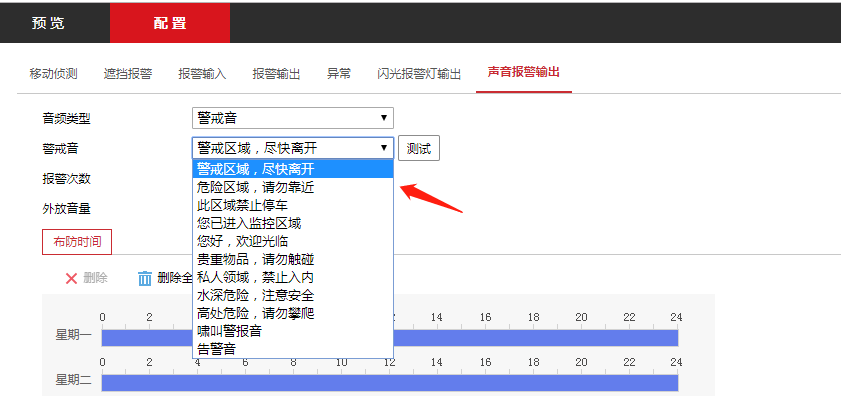
Task: Switch to the 闪光报警灯输出 tab
Action: (x=419, y=74)
